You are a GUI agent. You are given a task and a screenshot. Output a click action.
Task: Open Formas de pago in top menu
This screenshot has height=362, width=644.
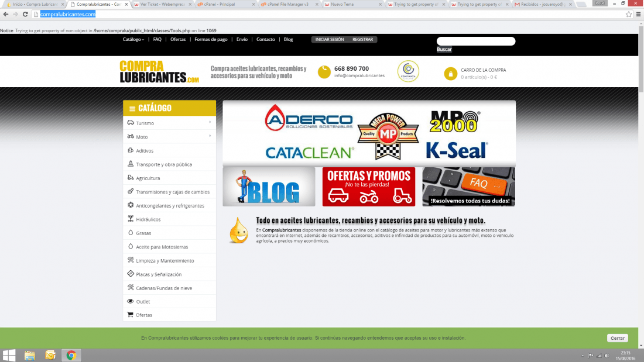211,39
